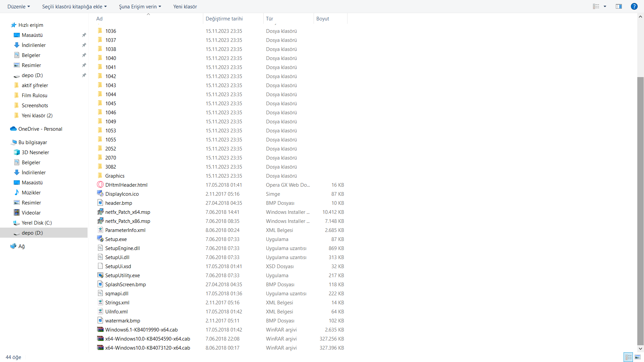Open the Seçili klasörü kitaplığa ekle menu
This screenshot has height=362, width=644.
coord(74,6)
